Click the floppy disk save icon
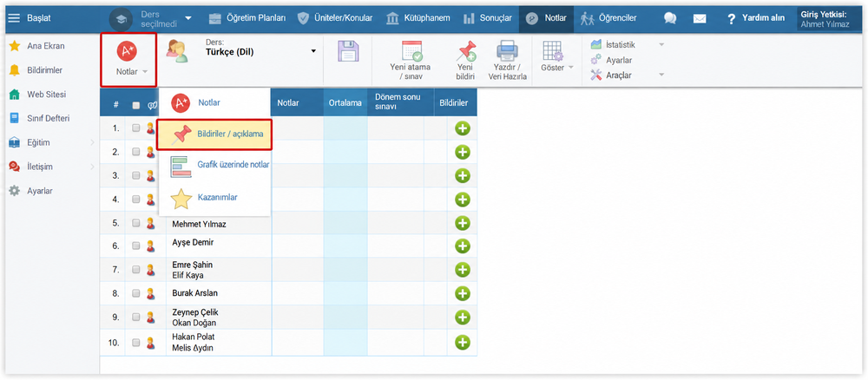 (x=349, y=51)
